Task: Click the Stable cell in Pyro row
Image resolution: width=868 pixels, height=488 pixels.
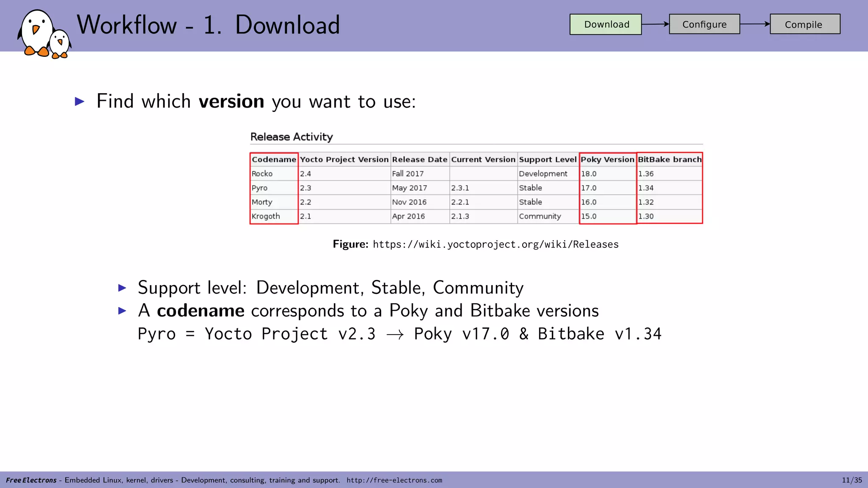Action: point(548,188)
